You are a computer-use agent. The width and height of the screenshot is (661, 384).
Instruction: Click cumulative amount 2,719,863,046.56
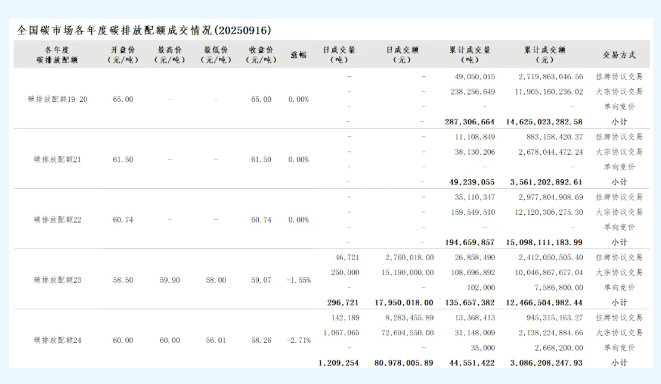pos(551,77)
